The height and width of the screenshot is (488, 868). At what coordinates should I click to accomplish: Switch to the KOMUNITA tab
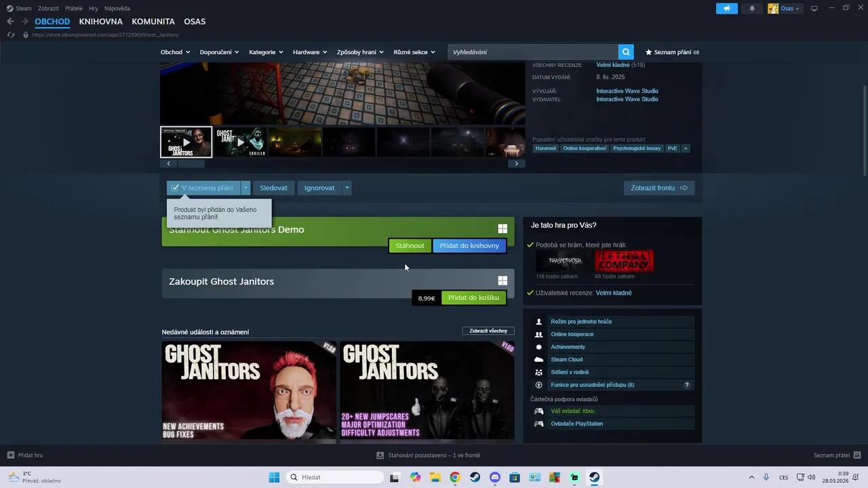153,22
